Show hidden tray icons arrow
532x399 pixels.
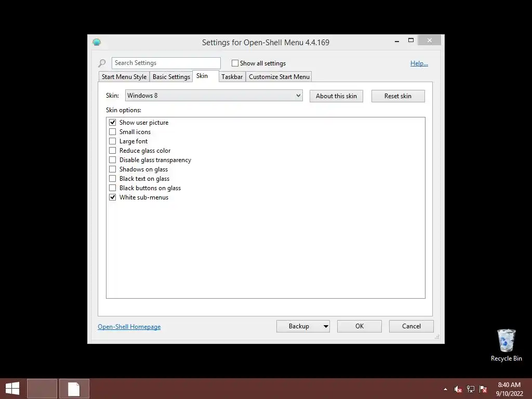(445, 389)
